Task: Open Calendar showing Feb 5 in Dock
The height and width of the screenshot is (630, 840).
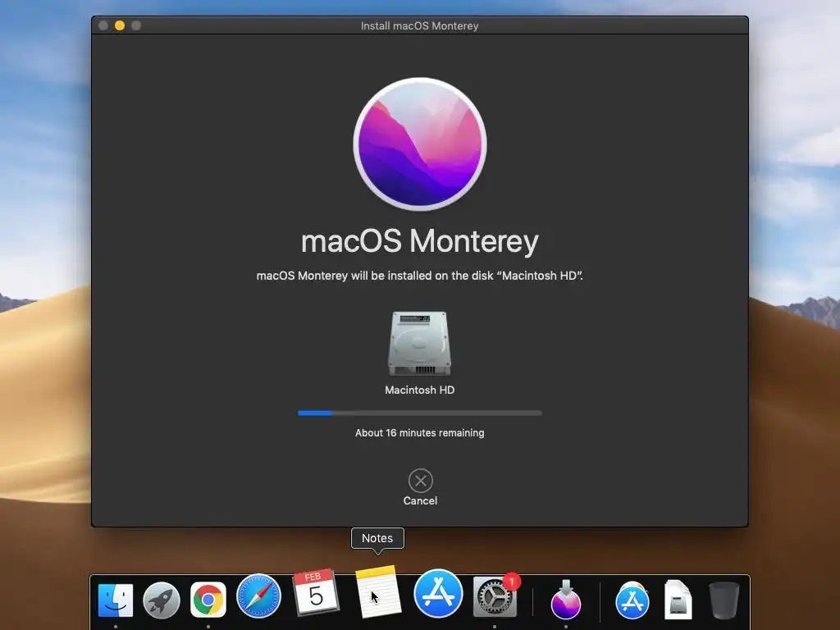Action: point(316,591)
